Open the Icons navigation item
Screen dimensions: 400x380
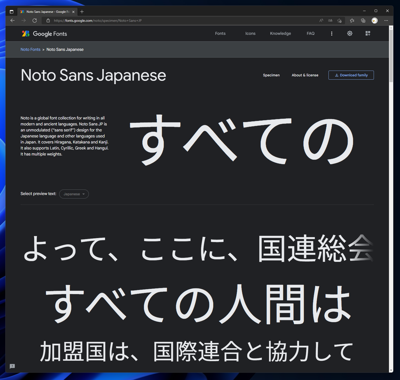click(250, 34)
